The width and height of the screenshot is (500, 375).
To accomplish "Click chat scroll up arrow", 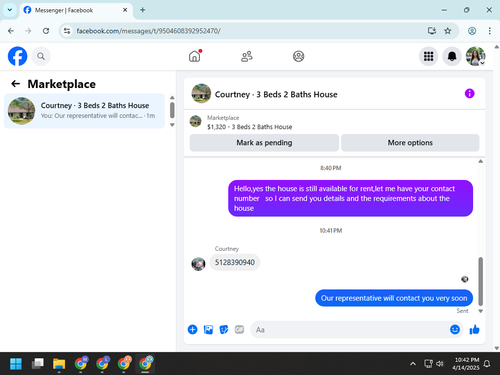I will click(480, 161).
